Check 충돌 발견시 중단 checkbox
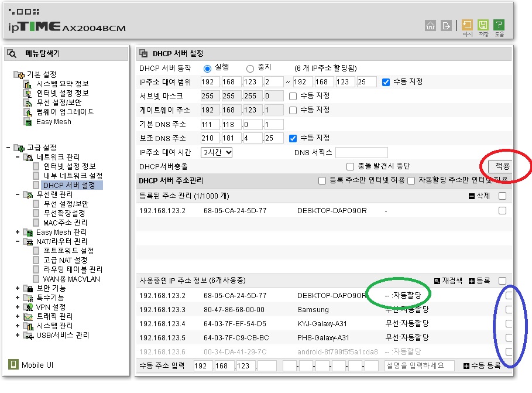The height and width of the screenshot is (393, 532). click(350, 166)
